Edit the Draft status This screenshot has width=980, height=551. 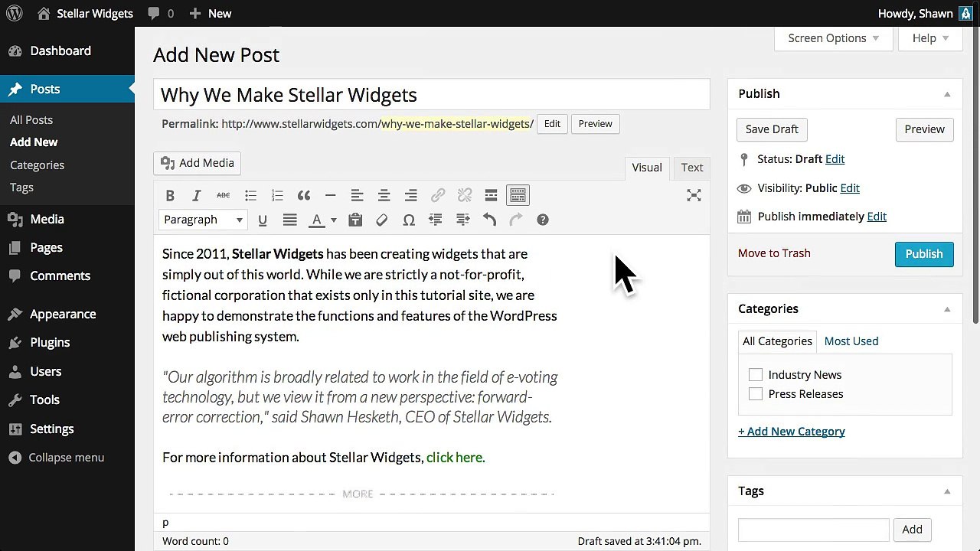[835, 159]
